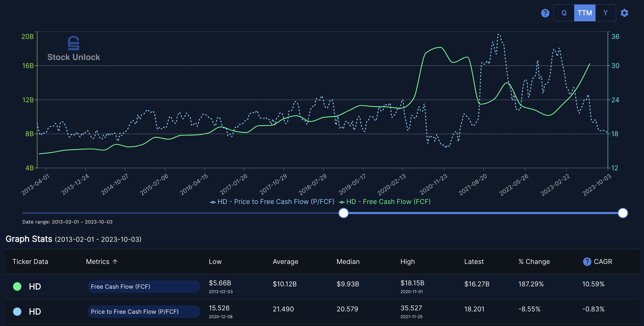
Task: Grab the left date range slider handle
Action: click(x=344, y=213)
